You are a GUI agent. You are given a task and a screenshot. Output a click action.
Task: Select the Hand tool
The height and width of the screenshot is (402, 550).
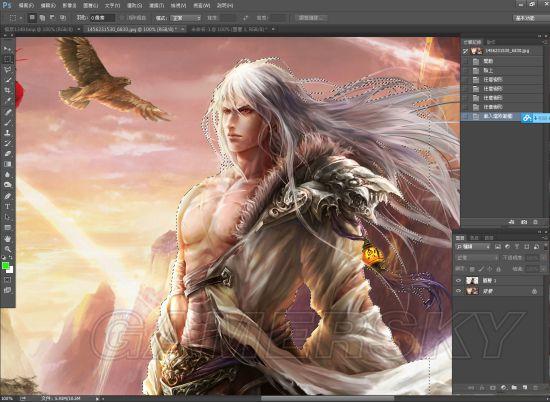(7, 239)
